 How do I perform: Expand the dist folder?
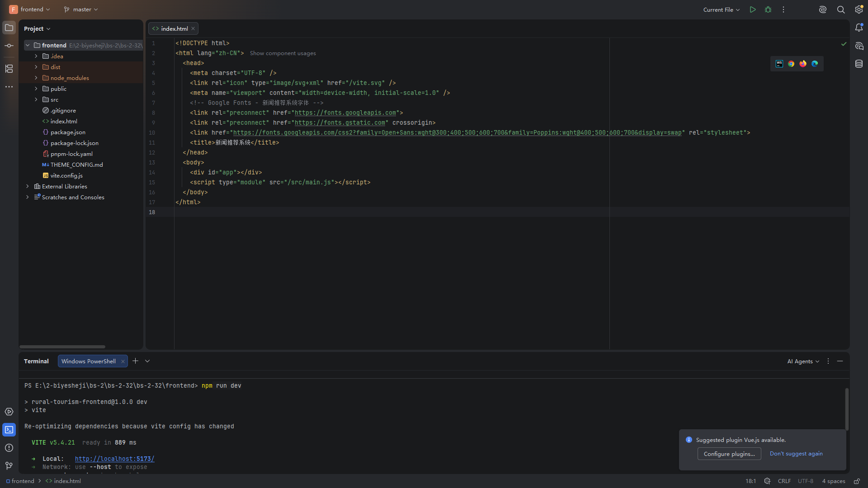pos(36,67)
